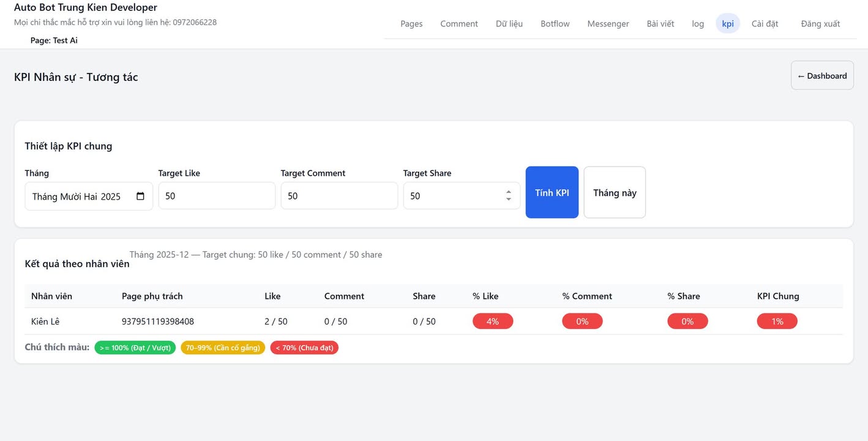Open the Dữ liệu navigation item

tap(509, 24)
